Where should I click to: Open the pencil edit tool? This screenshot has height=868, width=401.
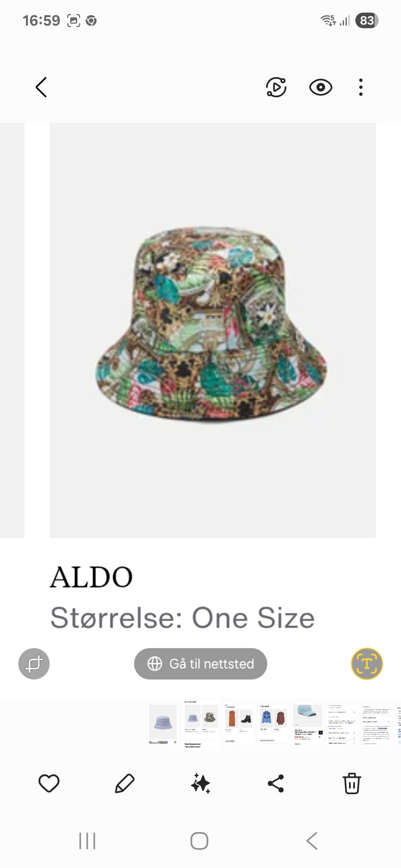pyautogui.click(x=124, y=783)
